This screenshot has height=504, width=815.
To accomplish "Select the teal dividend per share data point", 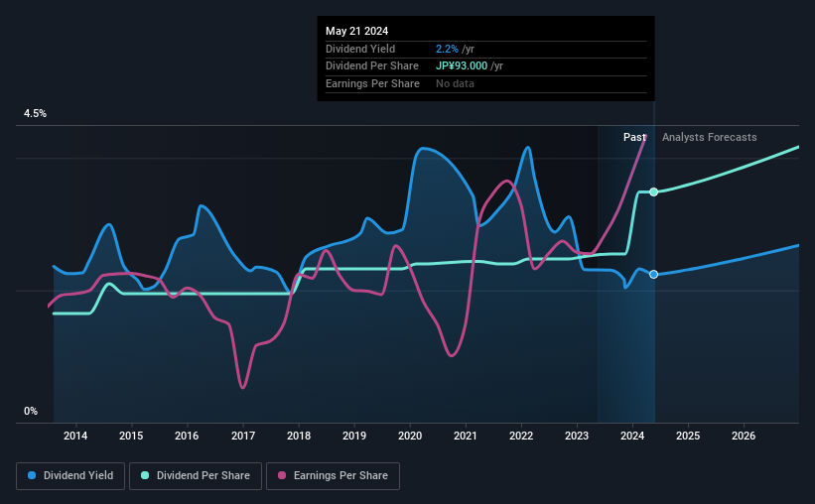I will click(x=654, y=191).
